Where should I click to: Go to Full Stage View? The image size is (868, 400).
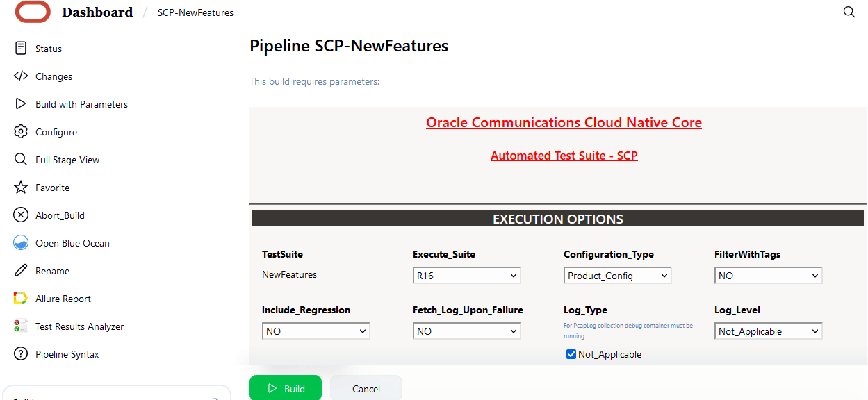[67, 160]
